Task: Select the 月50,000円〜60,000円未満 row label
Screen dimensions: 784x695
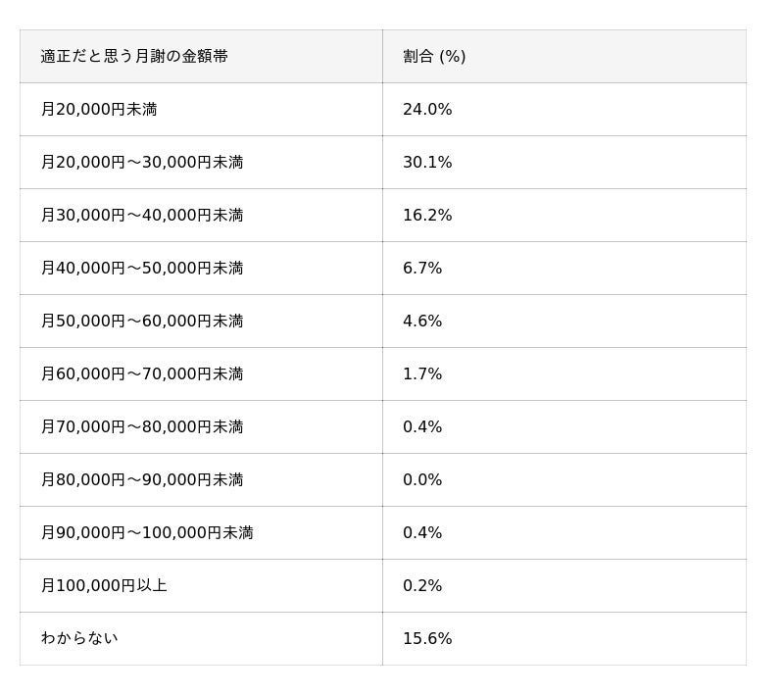Action: [x=142, y=322]
